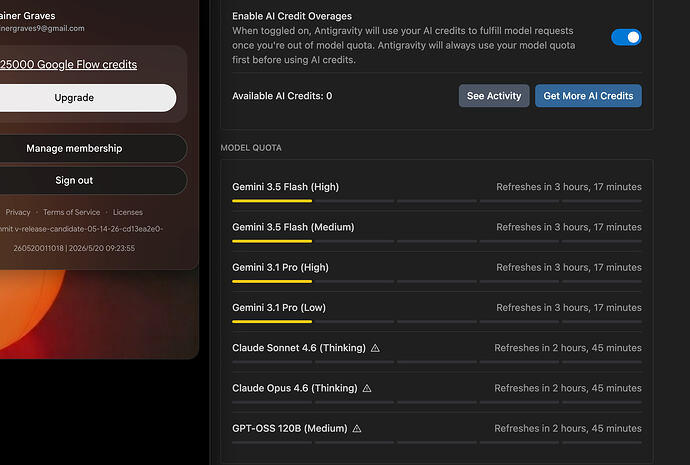Select the Claude Sonnet 4.6 (Thinking) label
The image size is (690, 465).
[x=299, y=348]
